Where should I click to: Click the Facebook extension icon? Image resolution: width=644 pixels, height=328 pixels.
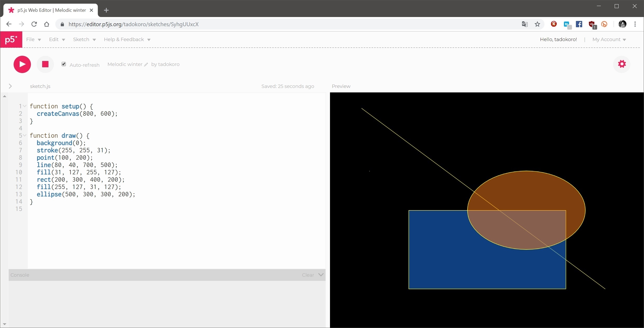[x=579, y=24]
